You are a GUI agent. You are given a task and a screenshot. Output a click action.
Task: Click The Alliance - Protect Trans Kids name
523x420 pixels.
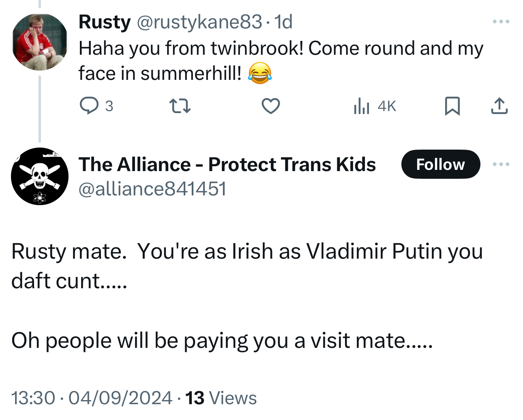(x=227, y=164)
